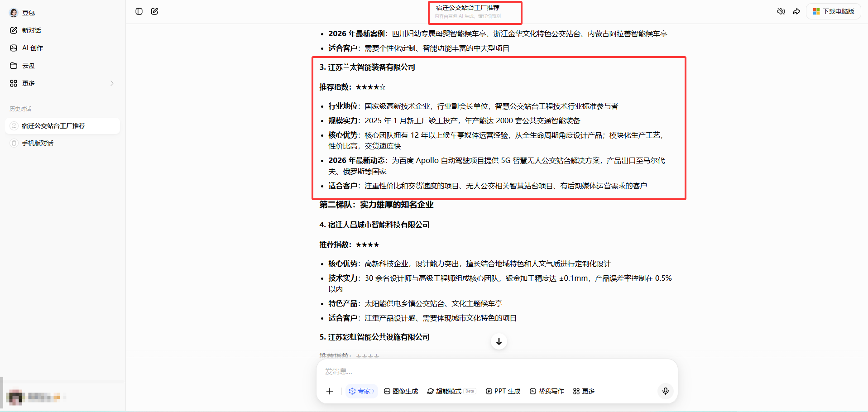This screenshot has height=412, width=868.
Task: Select PPT 生成 tool
Action: coord(503,391)
